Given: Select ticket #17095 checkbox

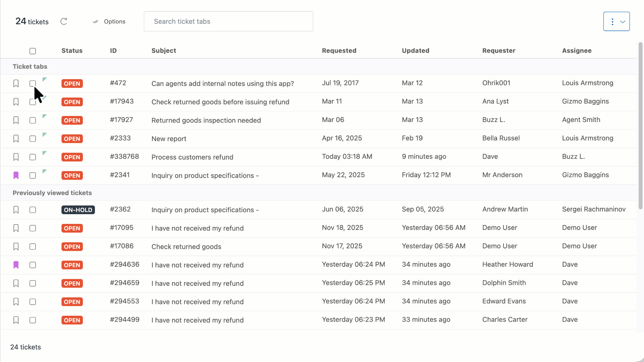Looking at the screenshot, I should 33,228.
